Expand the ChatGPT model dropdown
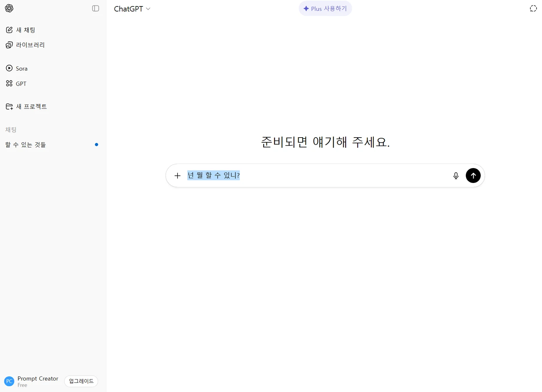 (132, 9)
